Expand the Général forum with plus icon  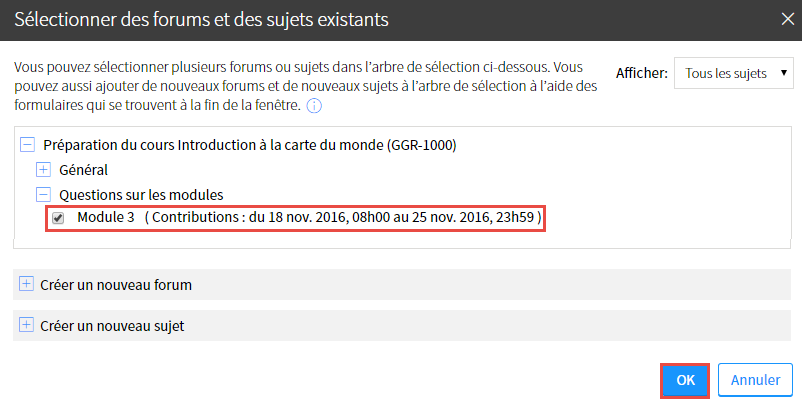coord(43,169)
